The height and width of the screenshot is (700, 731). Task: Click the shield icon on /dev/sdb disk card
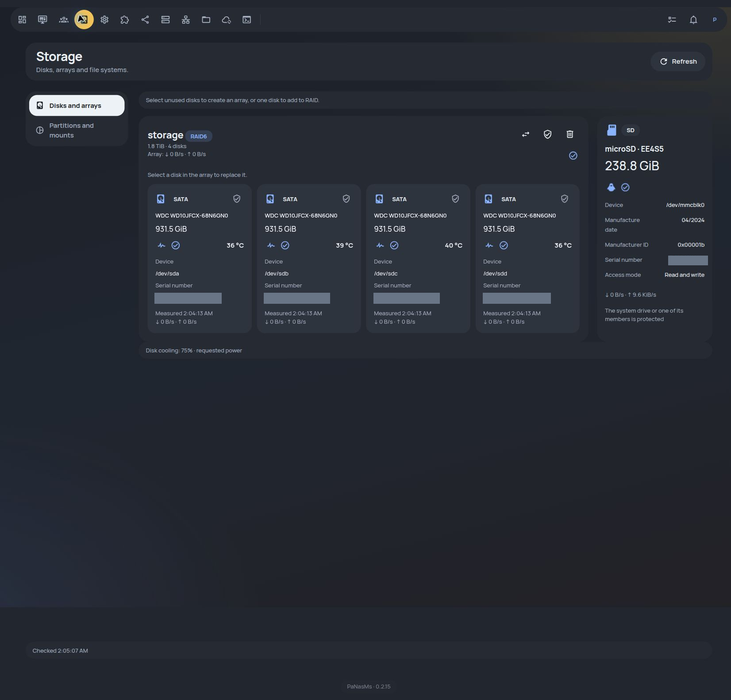[x=346, y=199]
